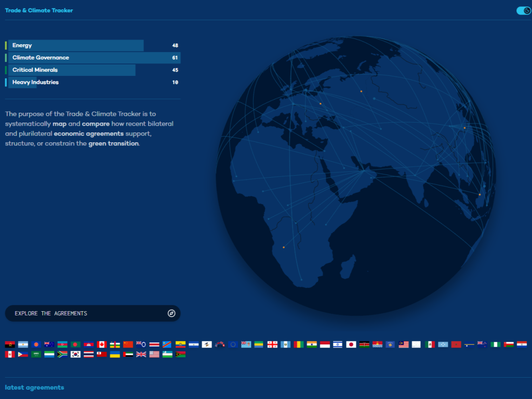The height and width of the screenshot is (399, 532).
Task: Click the United States flag
Action: pos(154,354)
